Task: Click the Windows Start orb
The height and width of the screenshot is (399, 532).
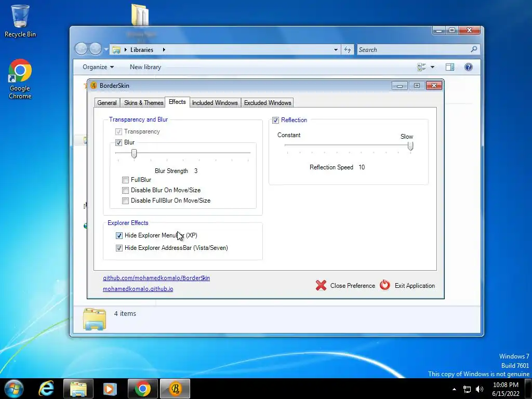Action: [x=14, y=389]
